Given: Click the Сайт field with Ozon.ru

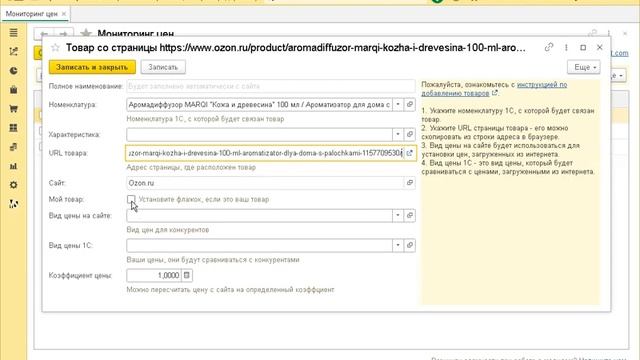Looking at the screenshot, I should 265,183.
